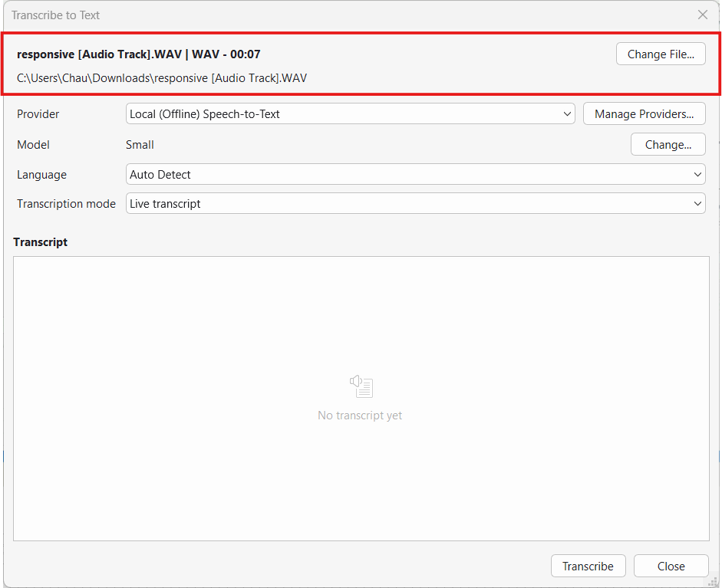Click the No transcript yet text

click(x=360, y=416)
